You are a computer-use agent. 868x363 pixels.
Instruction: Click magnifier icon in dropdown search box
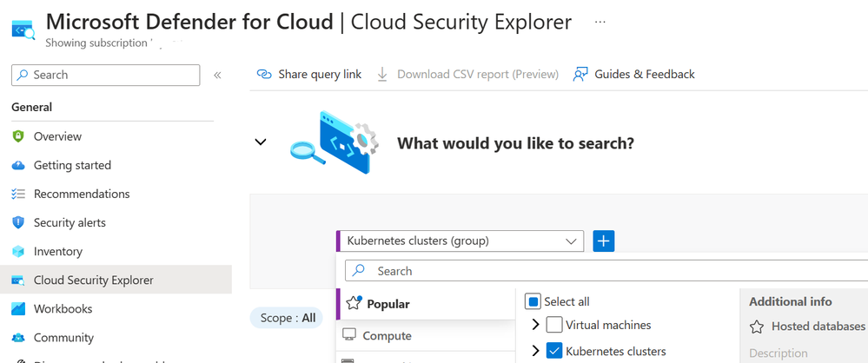[x=359, y=271]
